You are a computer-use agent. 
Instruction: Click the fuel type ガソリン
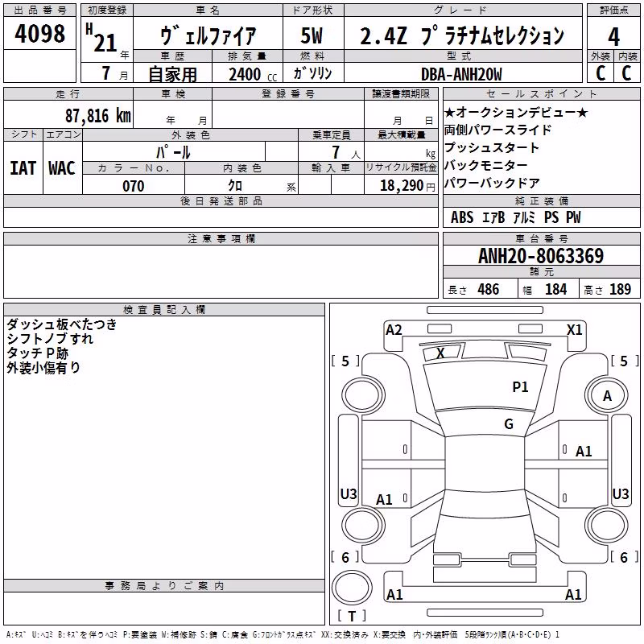pyautogui.click(x=312, y=73)
